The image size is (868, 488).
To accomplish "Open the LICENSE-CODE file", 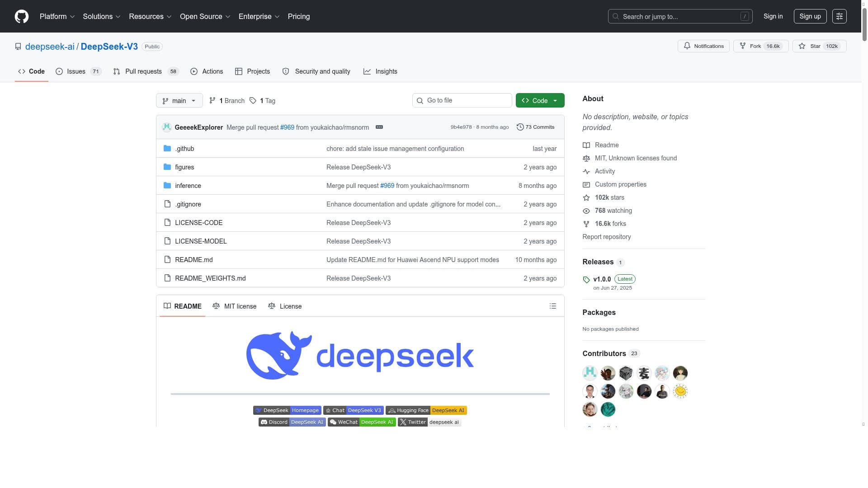I will pyautogui.click(x=198, y=223).
